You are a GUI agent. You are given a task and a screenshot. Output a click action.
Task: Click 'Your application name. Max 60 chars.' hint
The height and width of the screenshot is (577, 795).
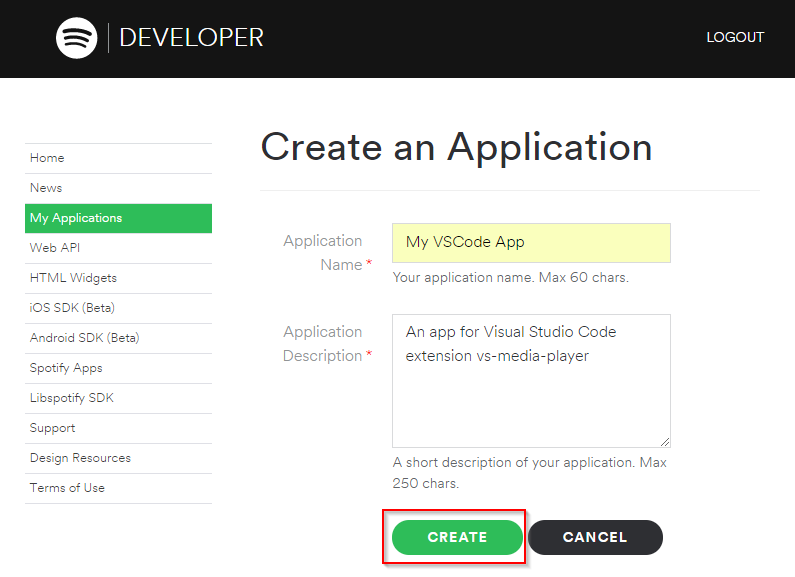[511, 277]
